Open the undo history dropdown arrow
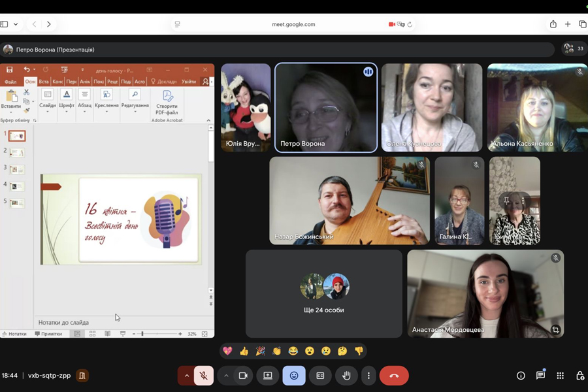588x392 pixels. (34, 69)
